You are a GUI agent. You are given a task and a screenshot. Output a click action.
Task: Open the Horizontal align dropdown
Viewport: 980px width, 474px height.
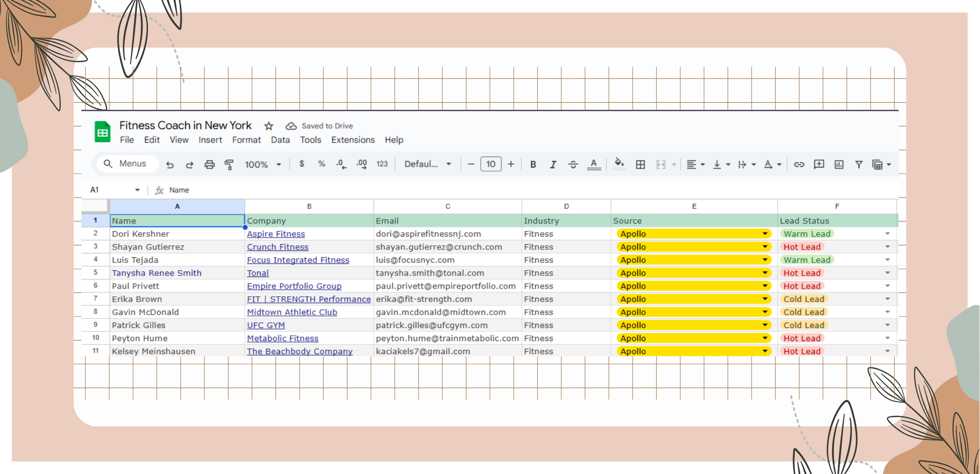click(x=696, y=165)
